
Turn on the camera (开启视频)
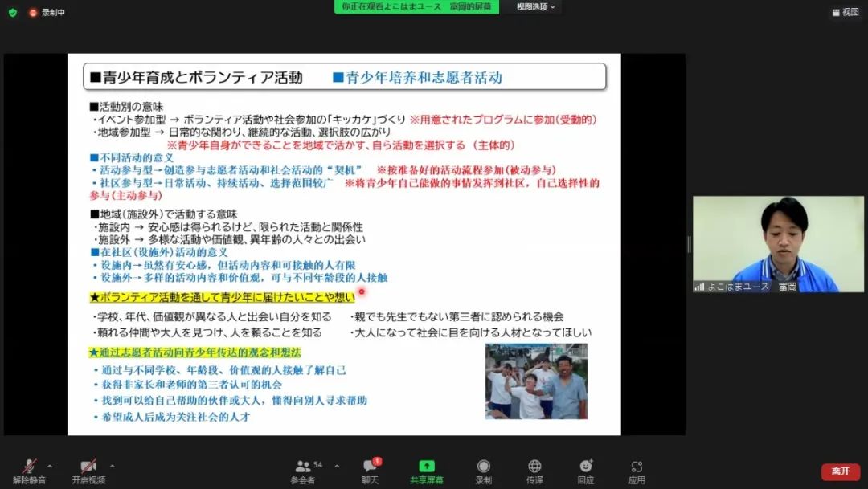tap(88, 468)
